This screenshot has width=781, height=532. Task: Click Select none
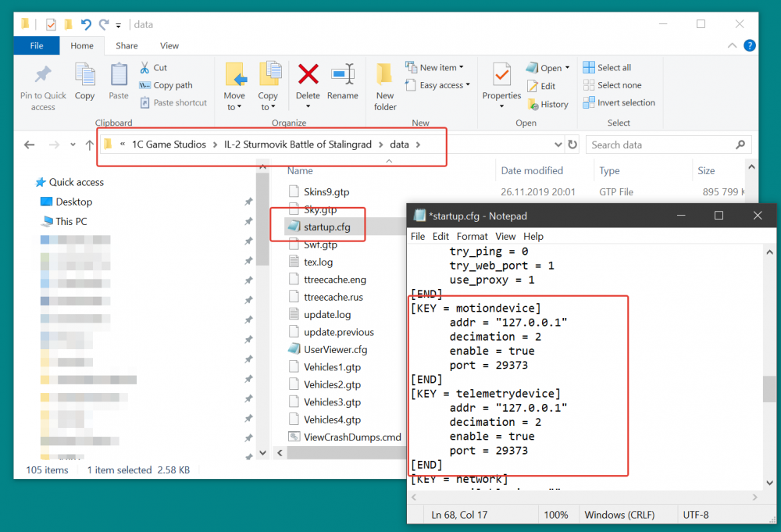click(x=612, y=85)
